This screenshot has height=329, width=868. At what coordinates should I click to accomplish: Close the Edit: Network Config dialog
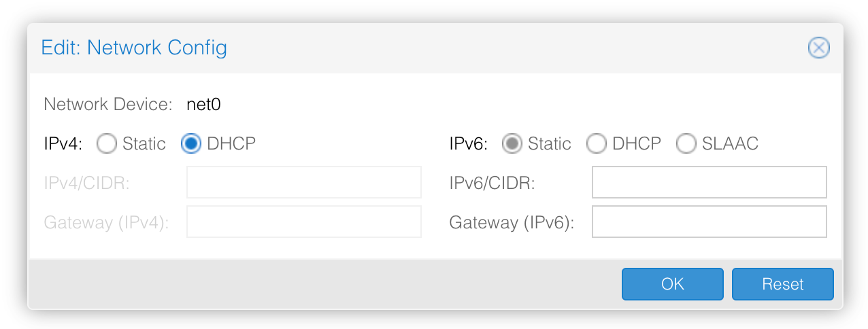point(818,48)
